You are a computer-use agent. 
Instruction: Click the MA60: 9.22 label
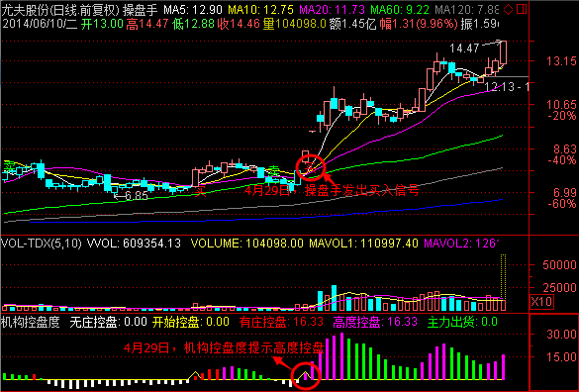coord(400,10)
